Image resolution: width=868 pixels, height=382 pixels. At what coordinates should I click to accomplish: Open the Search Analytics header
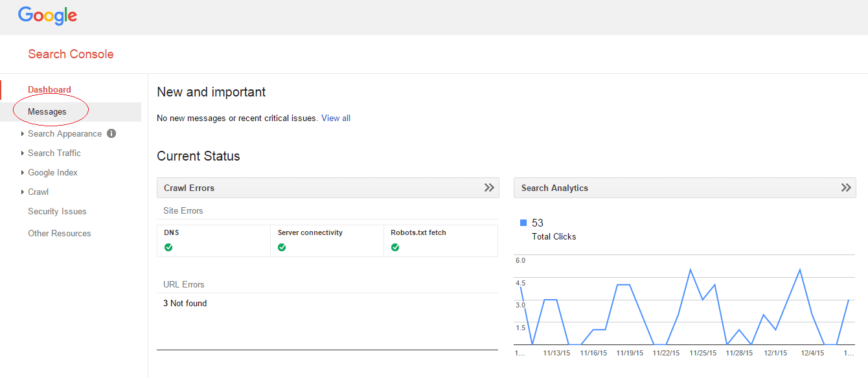coord(685,188)
